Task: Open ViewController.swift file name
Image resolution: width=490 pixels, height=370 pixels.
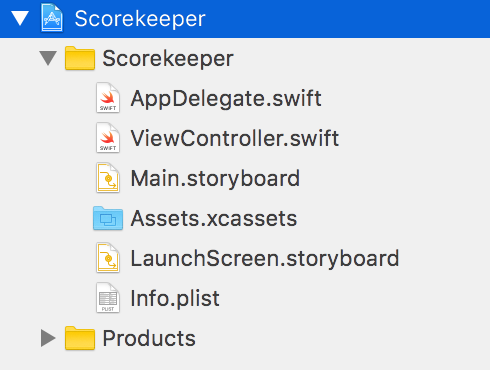Action: [235, 138]
